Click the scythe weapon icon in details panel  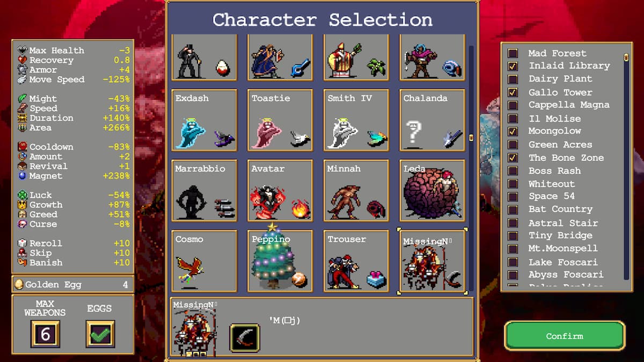[245, 337]
